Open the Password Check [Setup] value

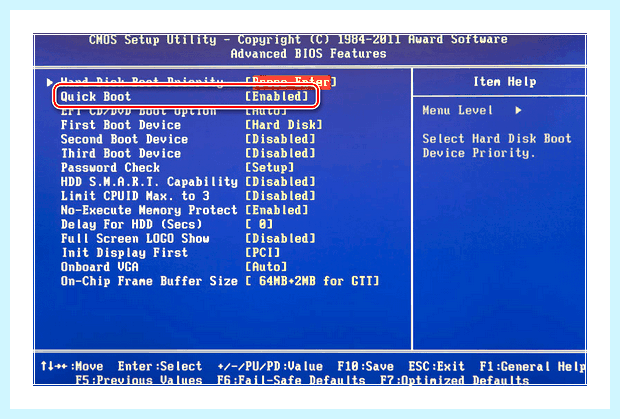coord(269,168)
